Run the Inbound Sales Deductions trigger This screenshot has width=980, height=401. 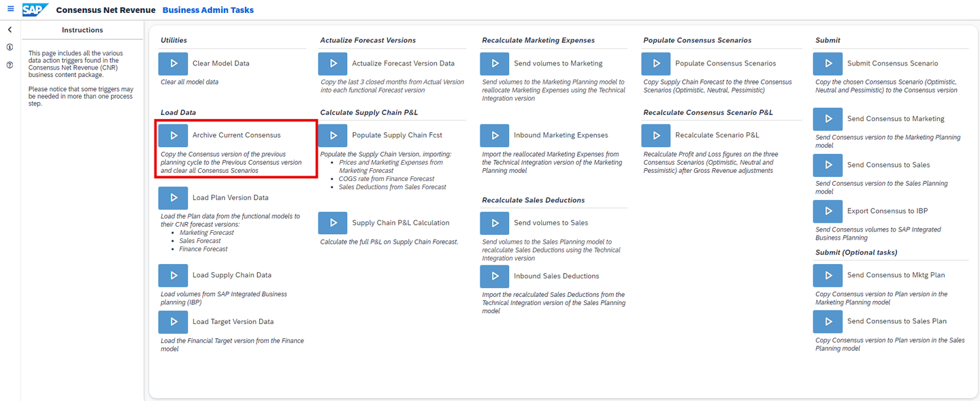(494, 276)
